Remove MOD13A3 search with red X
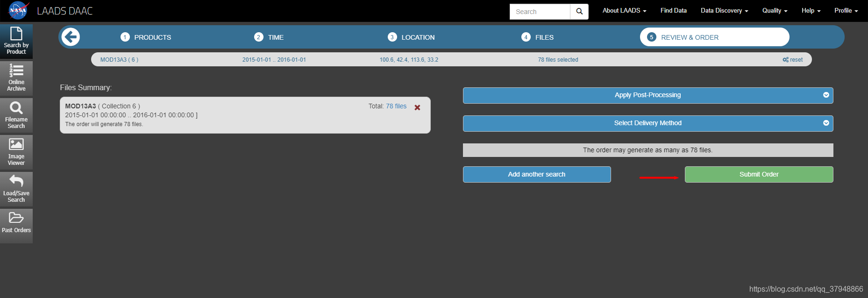 [x=417, y=107]
